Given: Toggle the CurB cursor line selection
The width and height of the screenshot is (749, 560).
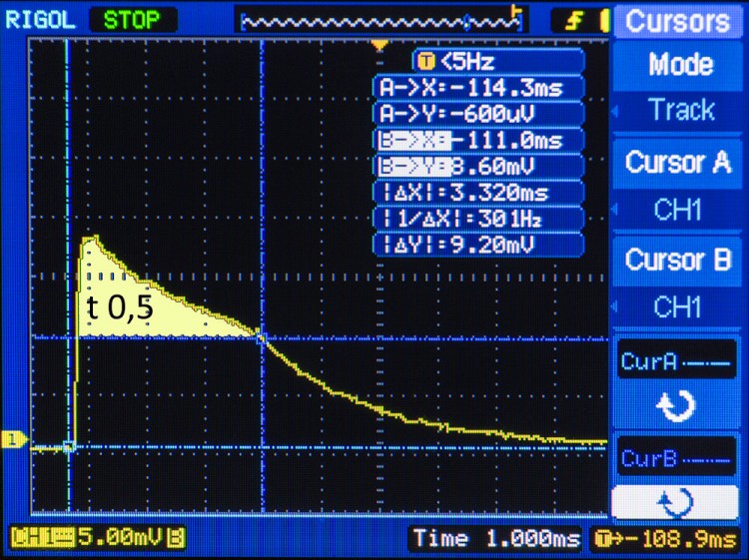Looking at the screenshot, I should click(677, 458).
